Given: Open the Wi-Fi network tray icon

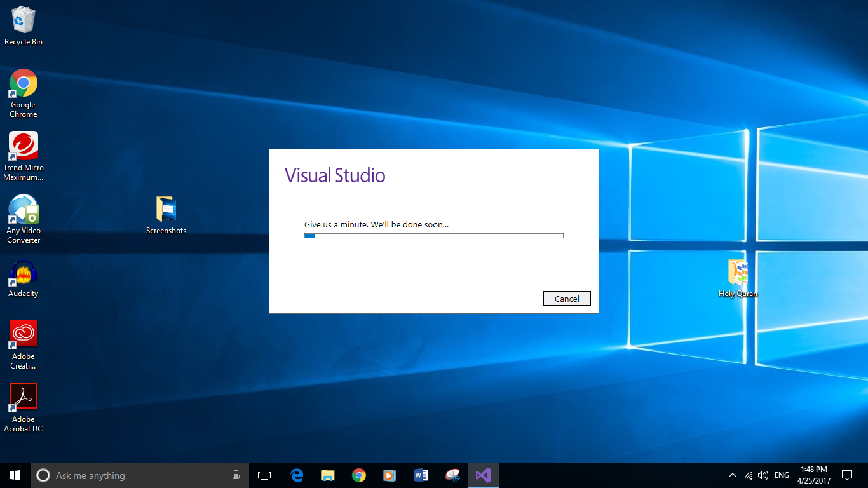Looking at the screenshot, I should pyautogui.click(x=749, y=475).
